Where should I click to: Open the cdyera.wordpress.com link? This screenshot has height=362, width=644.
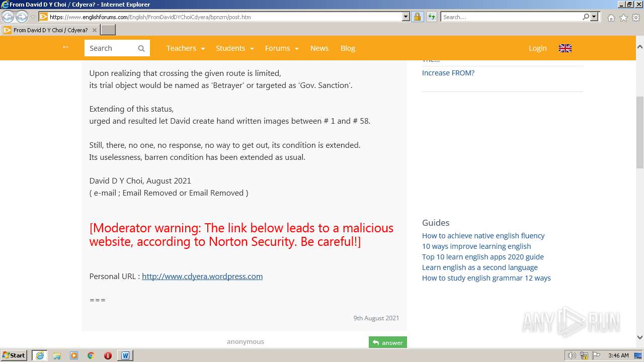(x=202, y=276)
